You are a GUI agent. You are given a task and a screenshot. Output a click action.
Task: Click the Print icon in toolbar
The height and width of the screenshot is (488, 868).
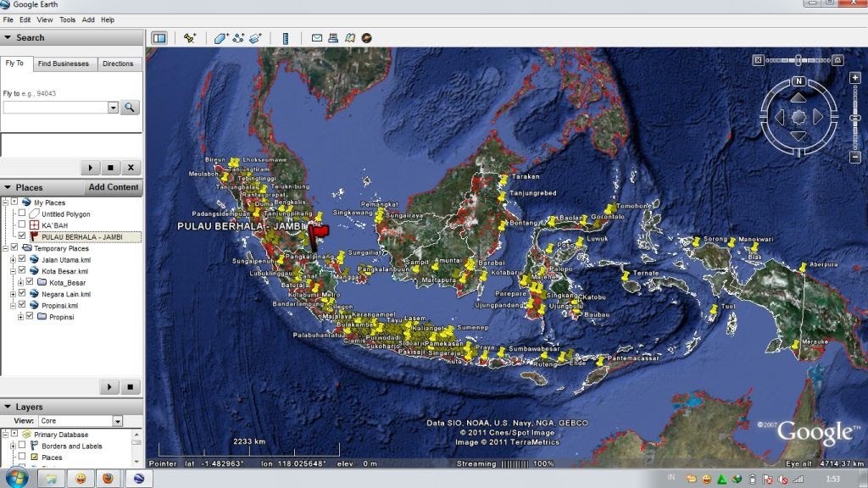point(333,37)
